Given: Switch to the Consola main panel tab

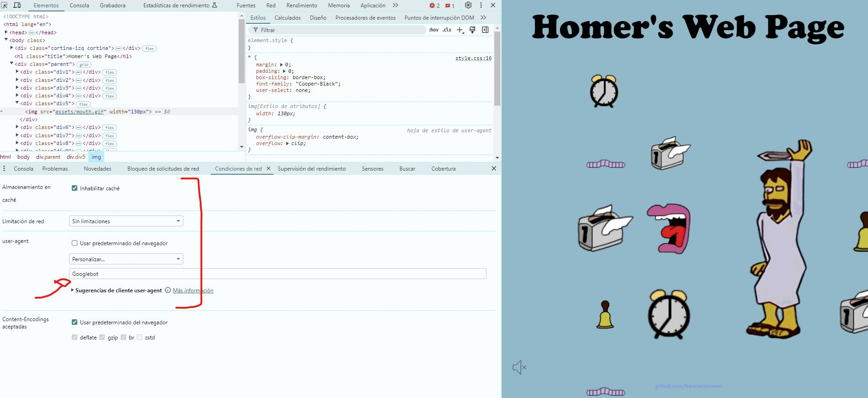Looking at the screenshot, I should click(x=79, y=5).
